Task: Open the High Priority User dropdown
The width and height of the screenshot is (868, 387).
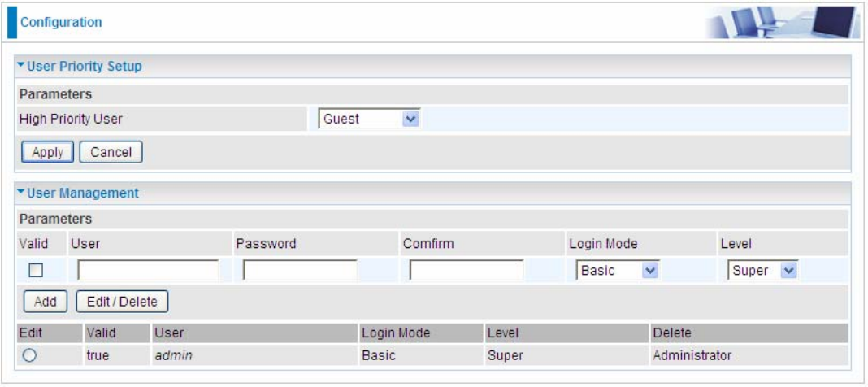Action: click(x=369, y=119)
